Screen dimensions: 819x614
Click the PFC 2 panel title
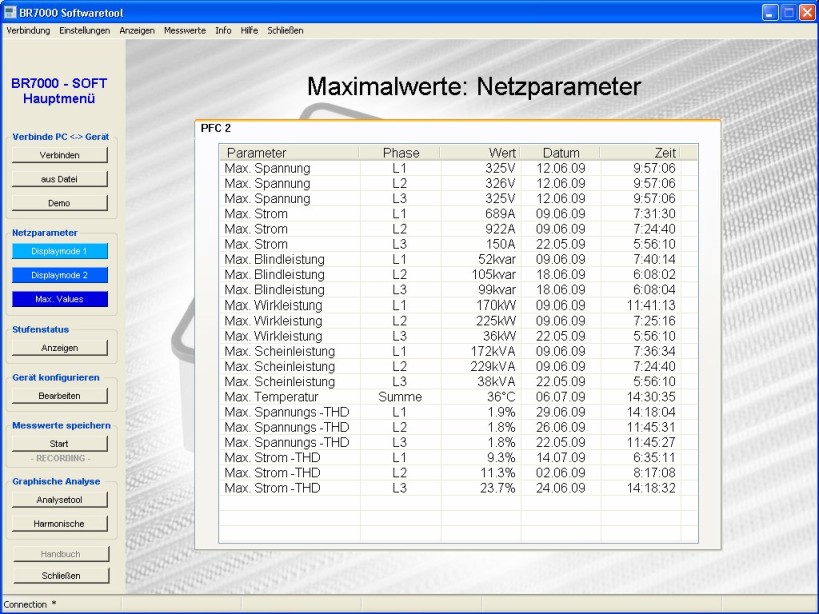click(x=216, y=128)
